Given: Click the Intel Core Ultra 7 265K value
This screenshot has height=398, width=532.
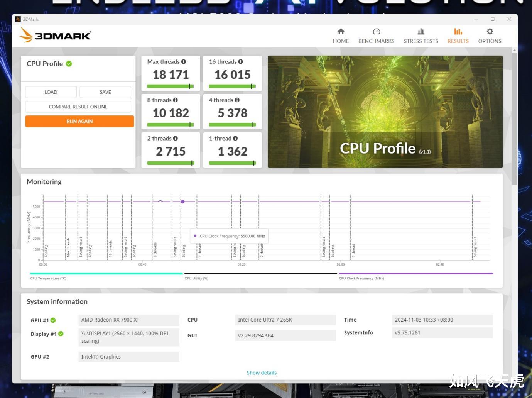Looking at the screenshot, I should (x=285, y=320).
